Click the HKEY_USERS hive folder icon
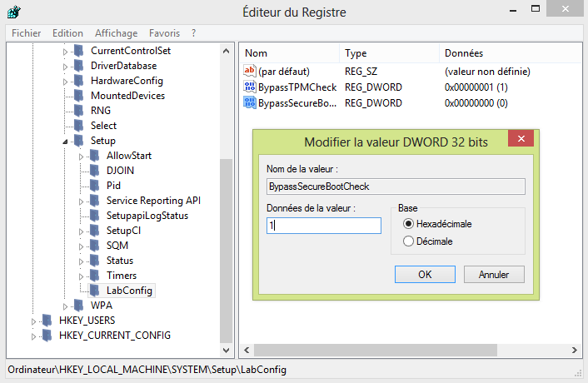Screen dimensions: 588x383 [x=47, y=321]
